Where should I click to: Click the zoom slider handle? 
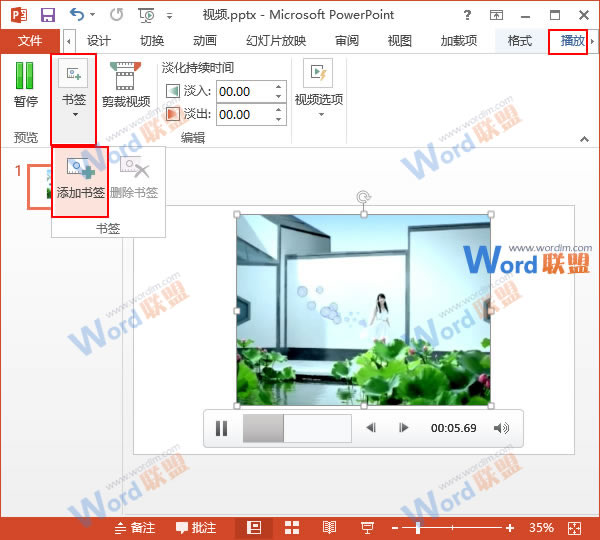coord(418,528)
